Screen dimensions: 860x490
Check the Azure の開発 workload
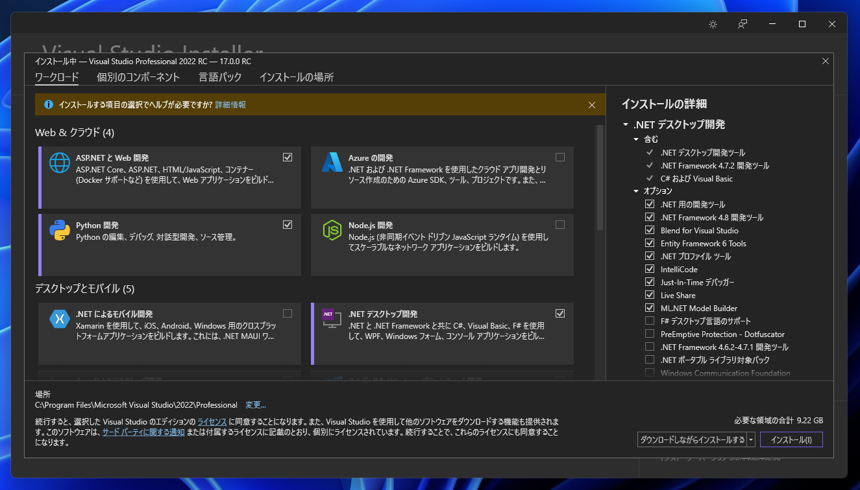[x=560, y=157]
